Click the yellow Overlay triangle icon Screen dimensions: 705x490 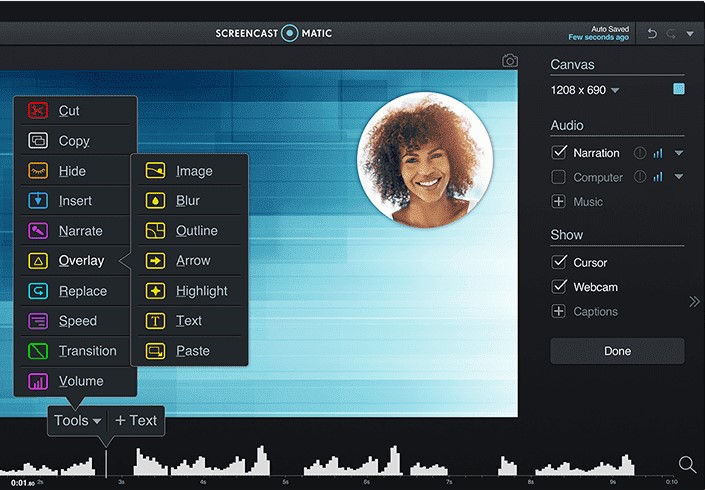[38, 261]
